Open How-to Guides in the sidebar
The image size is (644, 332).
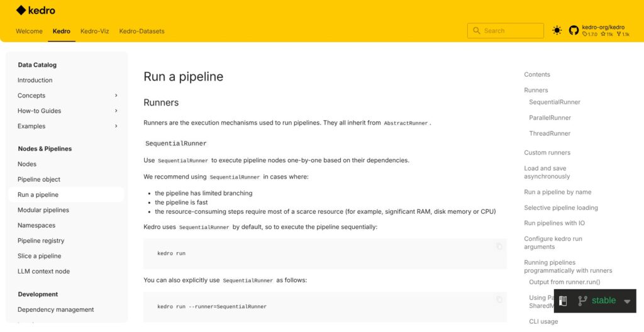[x=39, y=111]
